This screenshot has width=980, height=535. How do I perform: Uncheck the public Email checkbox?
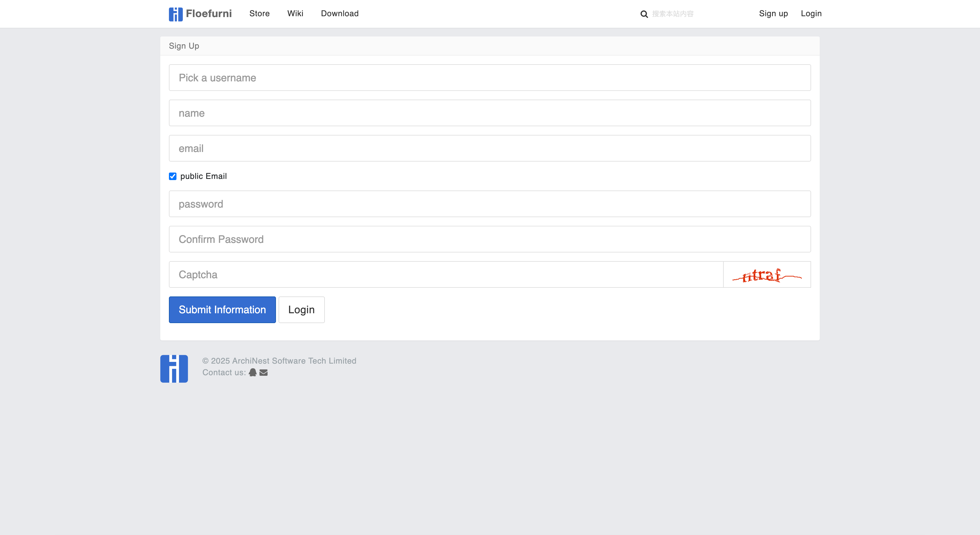[173, 176]
